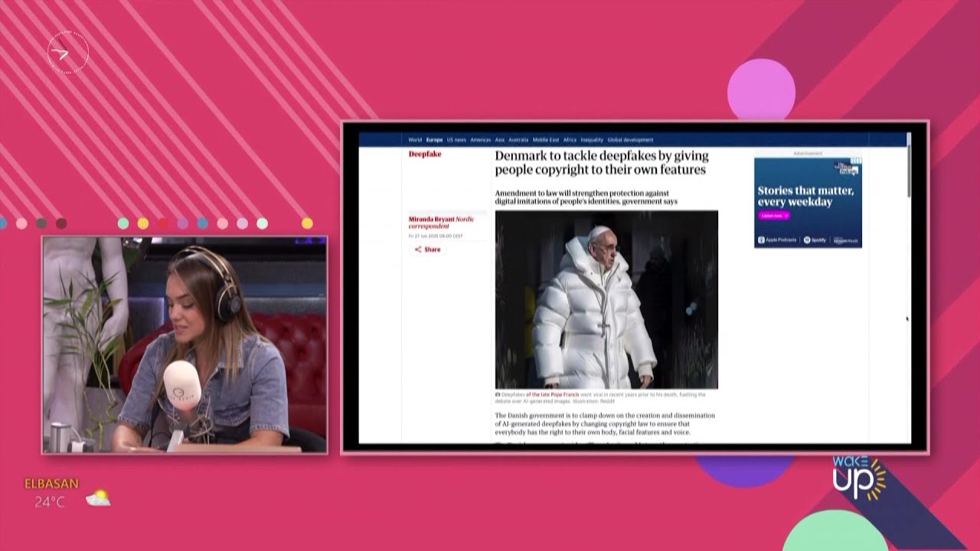Click the 'Fri 27 Jun 2025' publication date
The height and width of the screenshot is (551, 980).
tap(436, 236)
